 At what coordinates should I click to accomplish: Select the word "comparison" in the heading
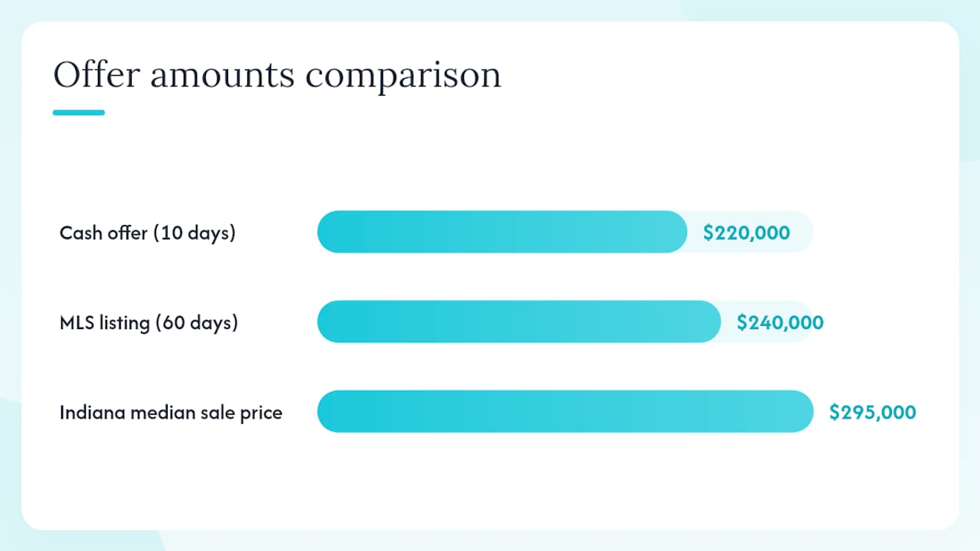coord(403,77)
